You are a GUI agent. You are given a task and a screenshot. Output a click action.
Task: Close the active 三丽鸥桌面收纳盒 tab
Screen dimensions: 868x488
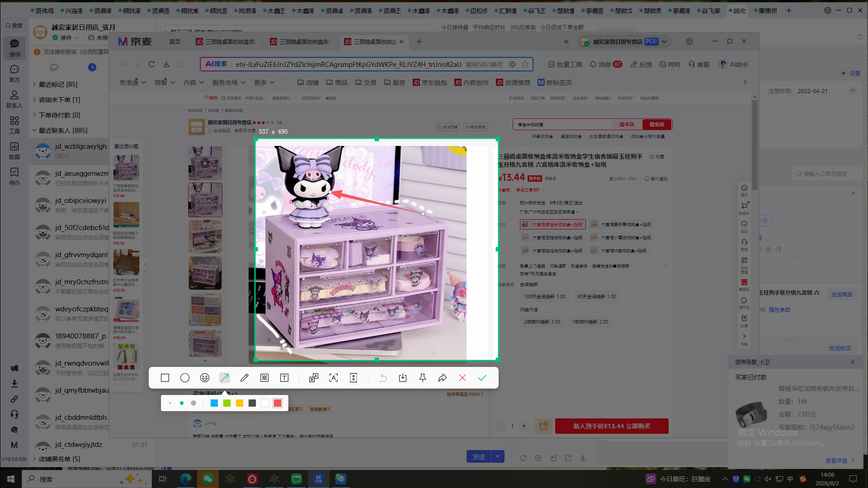[x=401, y=42]
